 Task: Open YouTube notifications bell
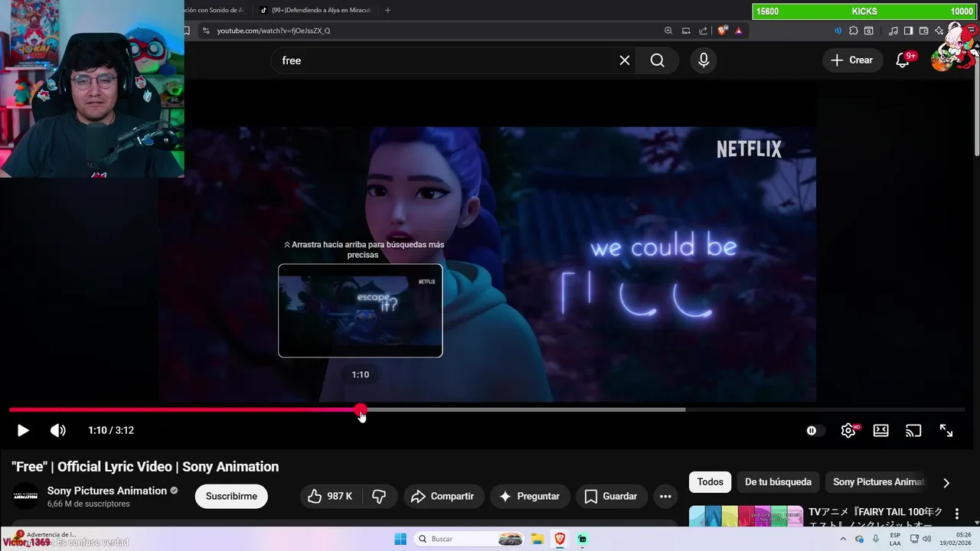(903, 60)
